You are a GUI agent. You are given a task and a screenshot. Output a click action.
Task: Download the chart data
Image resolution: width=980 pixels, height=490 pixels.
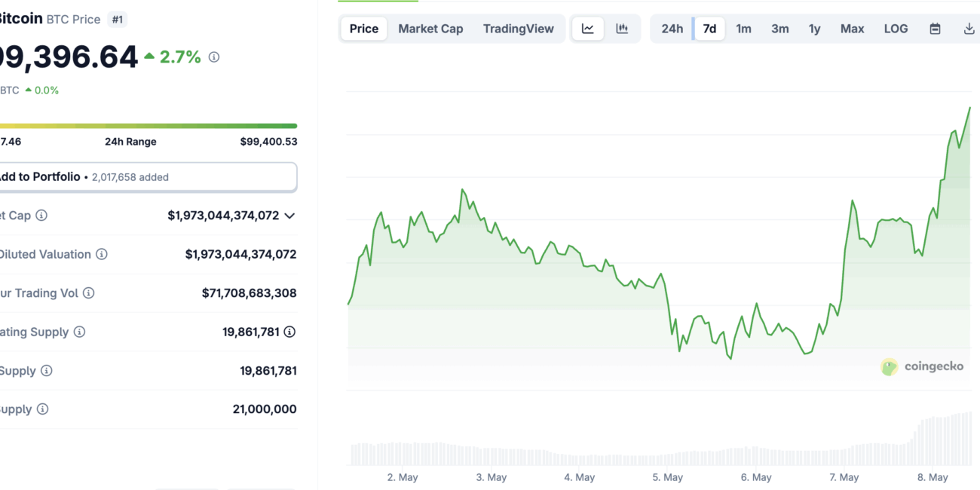click(x=969, y=29)
